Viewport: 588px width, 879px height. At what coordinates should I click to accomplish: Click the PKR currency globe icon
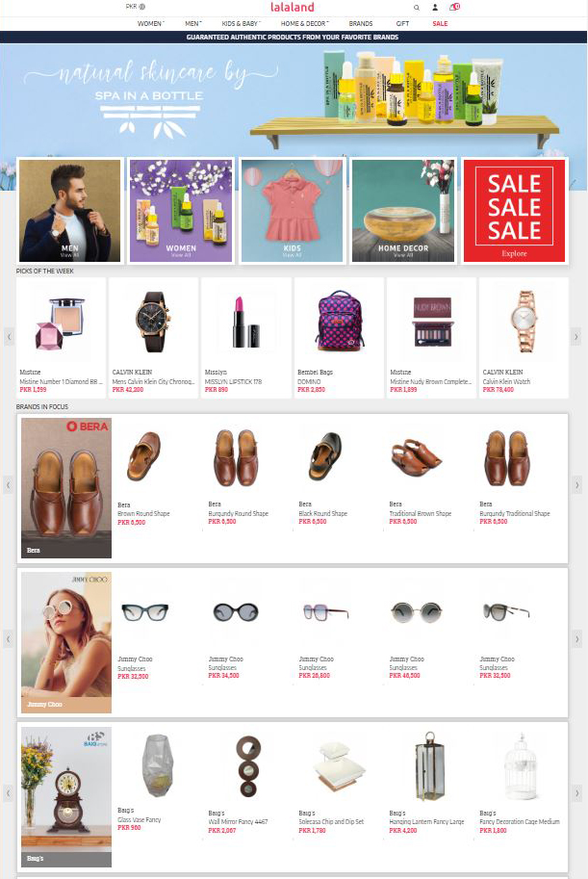pos(142,7)
